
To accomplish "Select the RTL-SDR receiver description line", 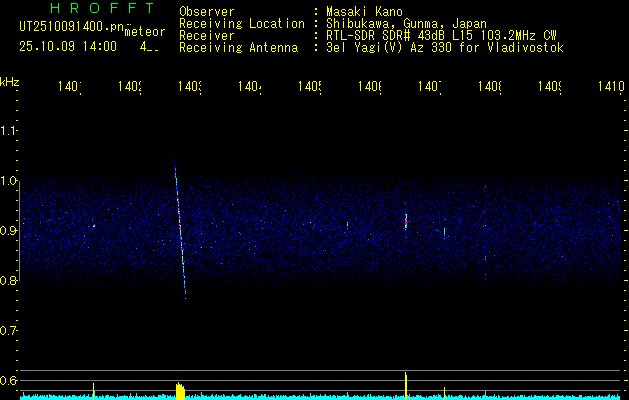I will (x=440, y=36).
